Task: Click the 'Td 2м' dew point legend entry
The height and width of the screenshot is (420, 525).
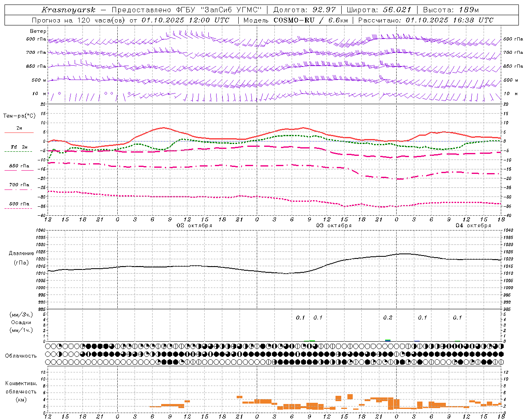Action: coord(19,146)
